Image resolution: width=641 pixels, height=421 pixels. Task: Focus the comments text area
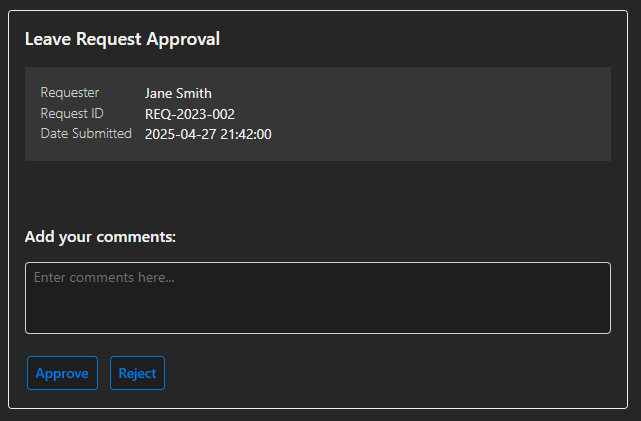(318, 298)
